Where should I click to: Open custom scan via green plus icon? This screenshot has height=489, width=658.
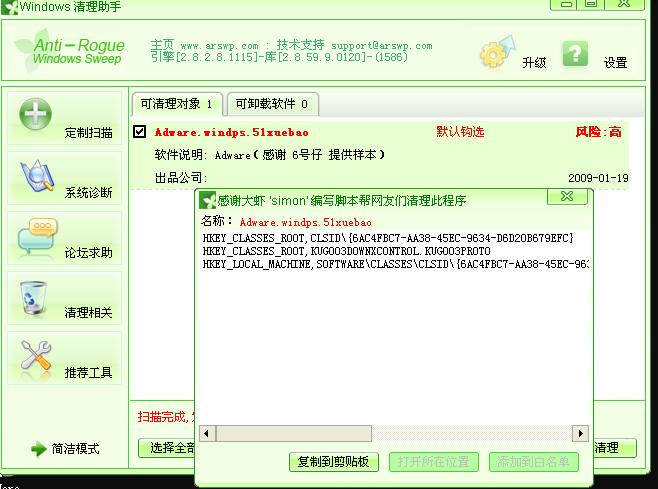click(x=35, y=114)
